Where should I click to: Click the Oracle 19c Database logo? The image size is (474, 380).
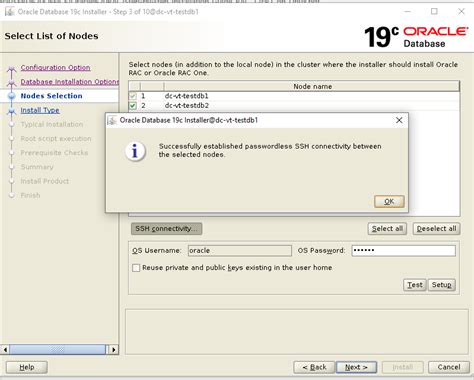[x=416, y=37]
